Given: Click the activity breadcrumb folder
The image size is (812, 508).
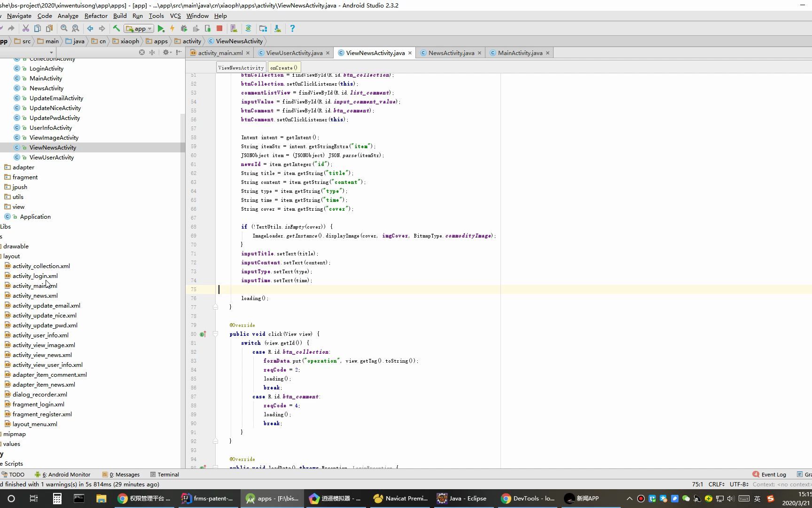Looking at the screenshot, I should coord(187,41).
